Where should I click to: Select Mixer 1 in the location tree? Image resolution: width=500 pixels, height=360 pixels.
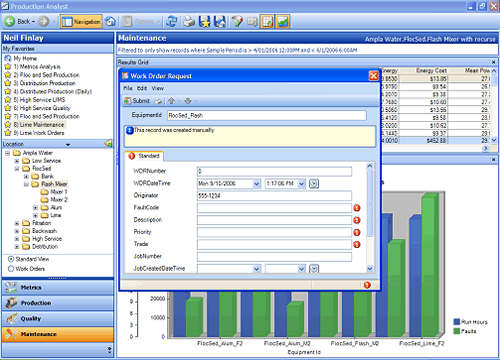(x=59, y=192)
